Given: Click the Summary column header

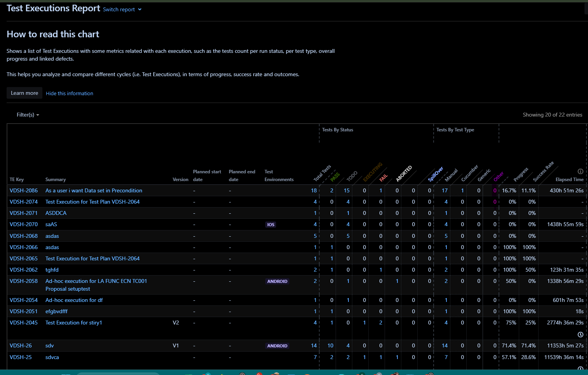Looking at the screenshot, I should point(56,180).
